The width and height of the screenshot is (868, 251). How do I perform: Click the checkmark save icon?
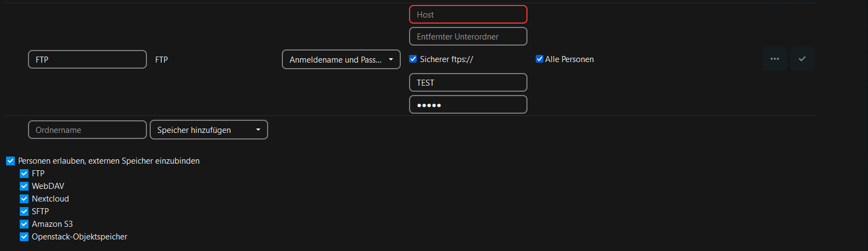point(802,59)
